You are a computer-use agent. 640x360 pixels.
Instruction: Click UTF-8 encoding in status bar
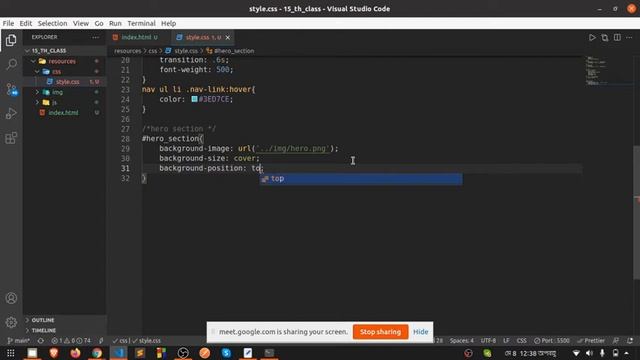[488, 340]
